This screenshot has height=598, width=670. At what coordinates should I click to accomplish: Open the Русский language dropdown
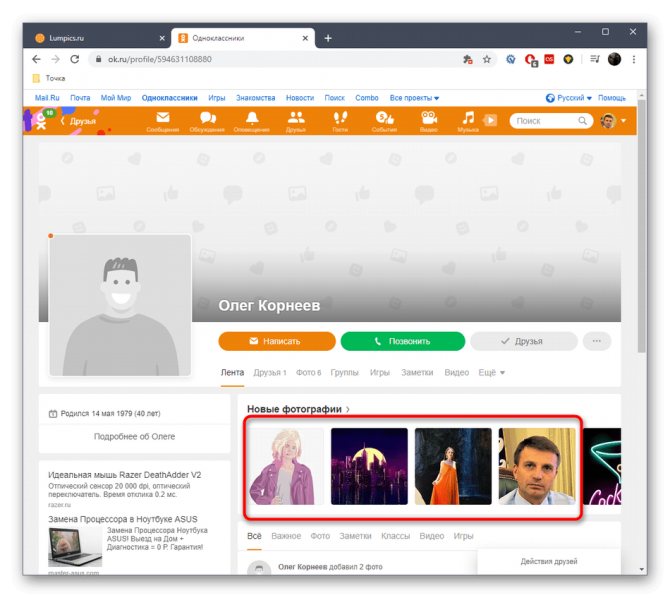(569, 98)
